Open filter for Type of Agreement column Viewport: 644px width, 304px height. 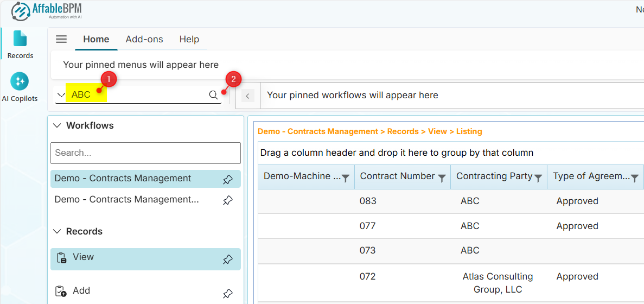pyautogui.click(x=634, y=178)
